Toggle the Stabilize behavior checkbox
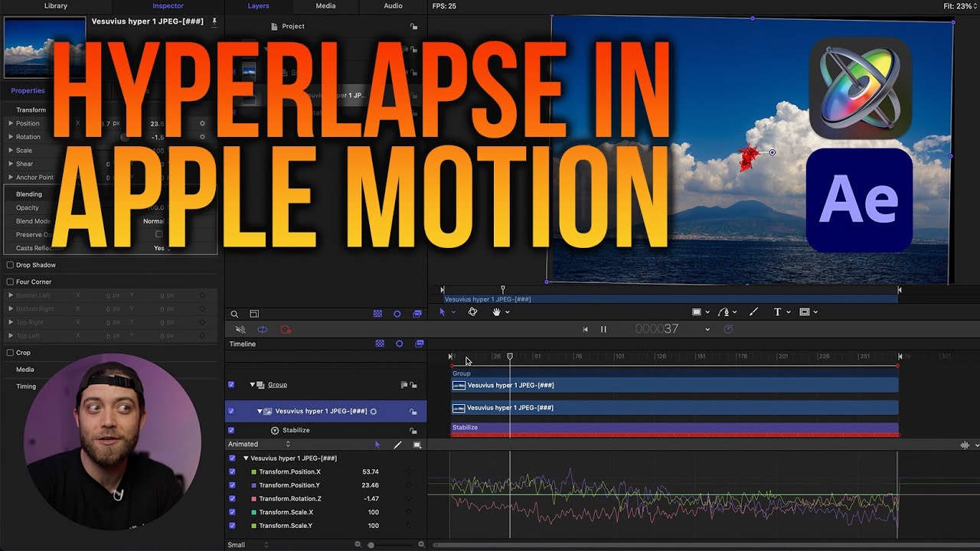 click(231, 430)
